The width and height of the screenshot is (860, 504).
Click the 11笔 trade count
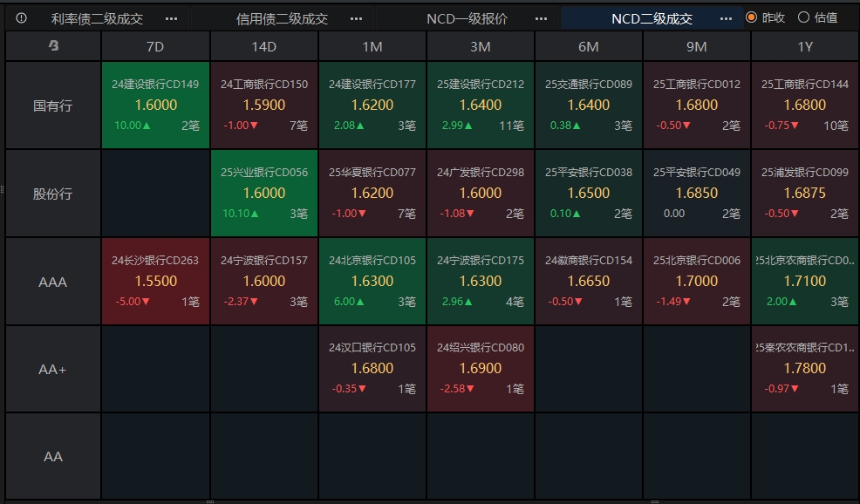[511, 126]
